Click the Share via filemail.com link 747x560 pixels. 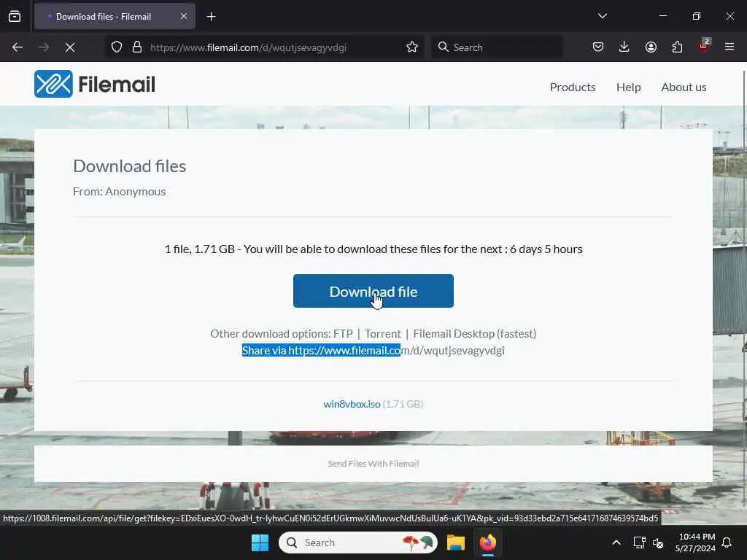373,351
